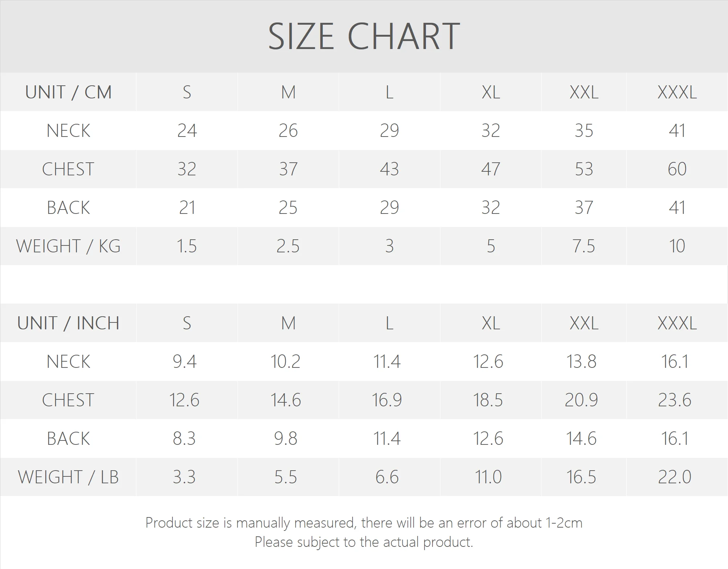Select the chest value 60 for XXXL

[x=677, y=169]
